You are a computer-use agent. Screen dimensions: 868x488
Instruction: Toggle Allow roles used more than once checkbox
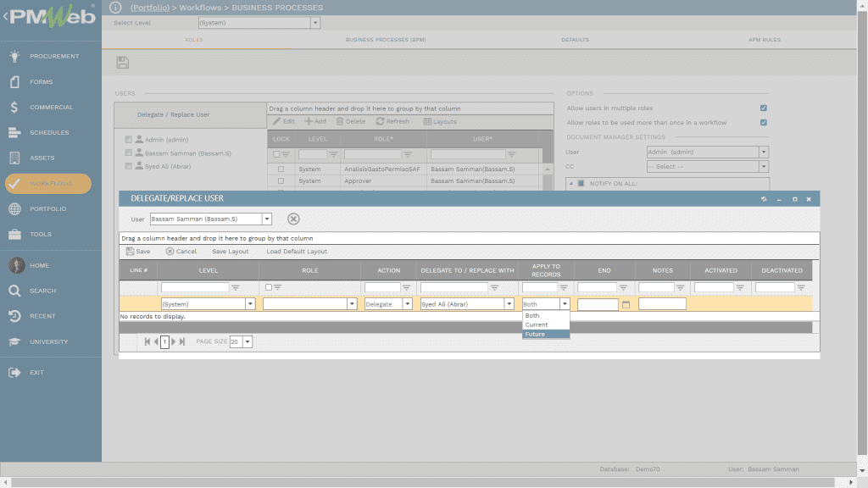pyautogui.click(x=764, y=122)
